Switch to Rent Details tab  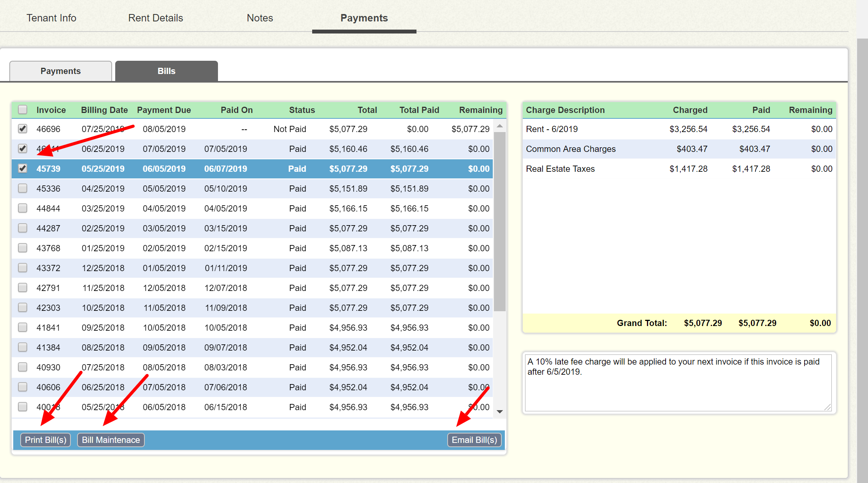click(156, 18)
